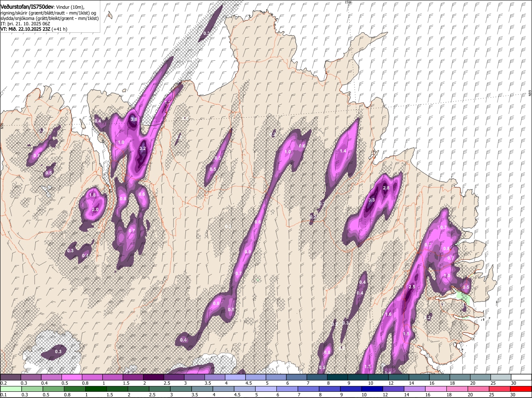Click the '2.0' precipitation value on the map

point(95,210)
